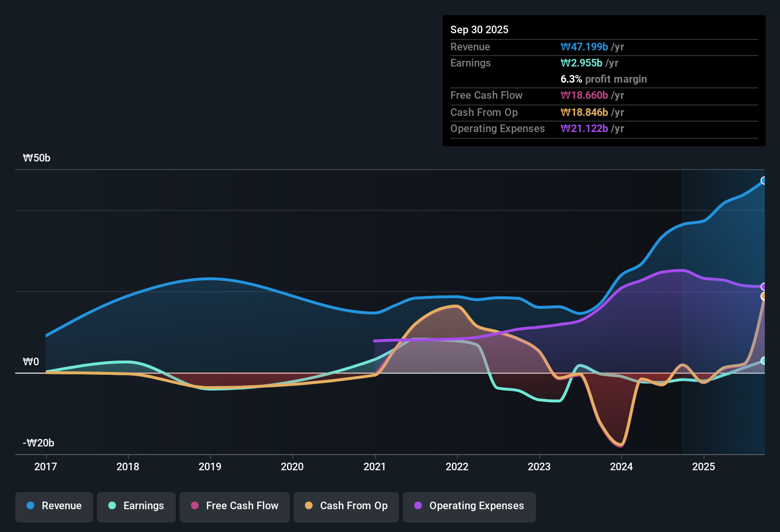This screenshot has height=532, width=780.
Task: Expand the Cash From Op legend entry
Action: point(346,506)
